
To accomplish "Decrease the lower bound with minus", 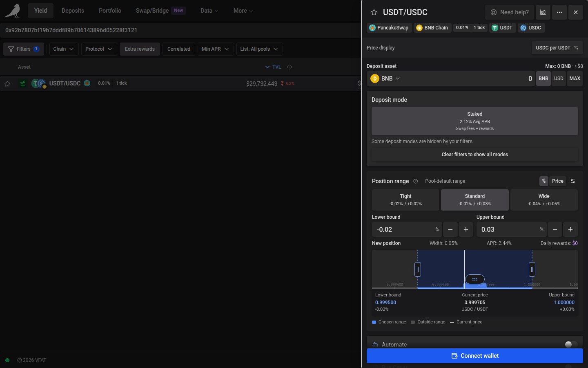I will pos(450,230).
